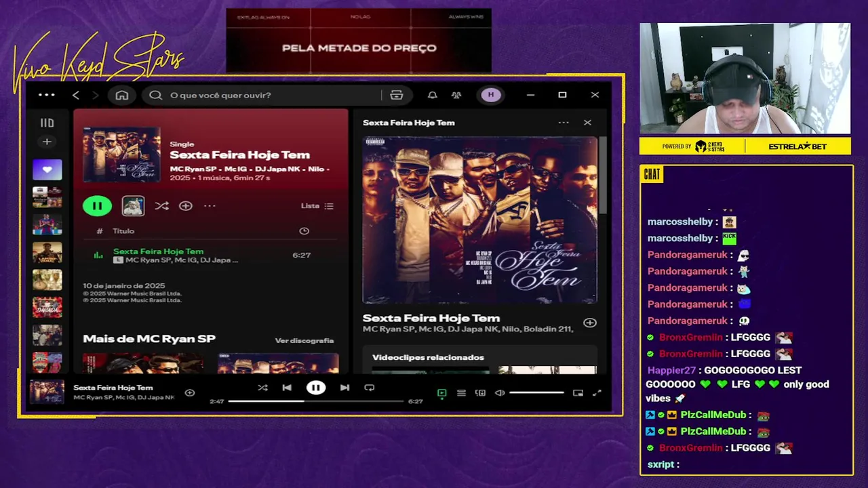Click '10 de janeiro de 2025' release date

(124, 286)
